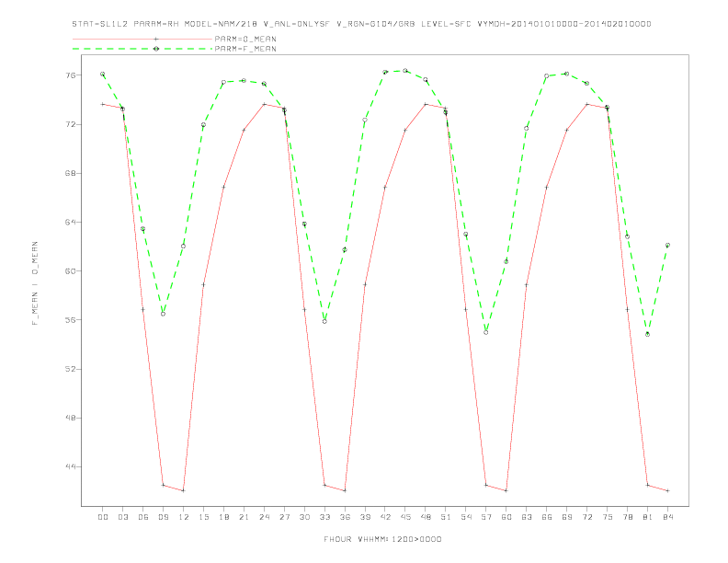Select red O_MEAN plus marker at hour 12
This screenshot has height=563, width=728.
(x=184, y=490)
